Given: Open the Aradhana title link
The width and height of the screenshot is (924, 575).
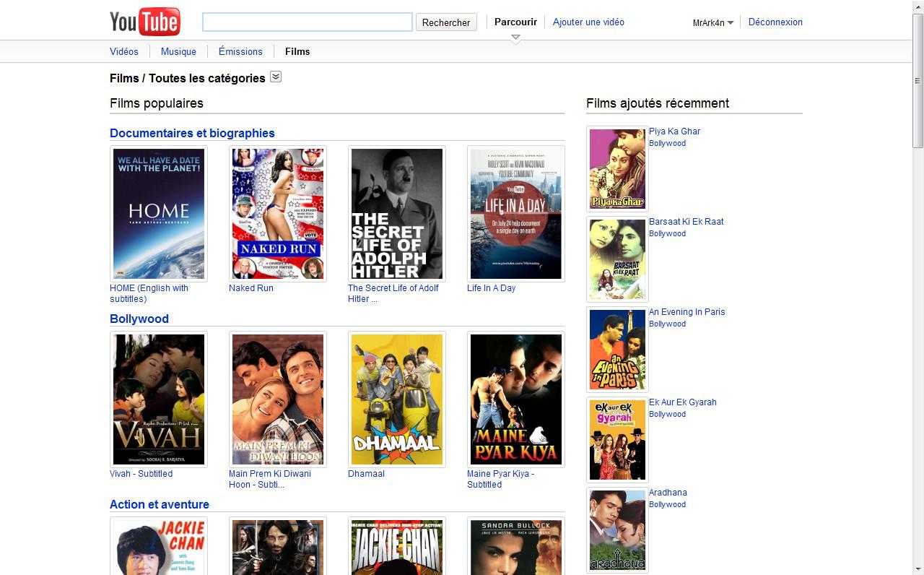Looking at the screenshot, I should pyautogui.click(x=668, y=493).
